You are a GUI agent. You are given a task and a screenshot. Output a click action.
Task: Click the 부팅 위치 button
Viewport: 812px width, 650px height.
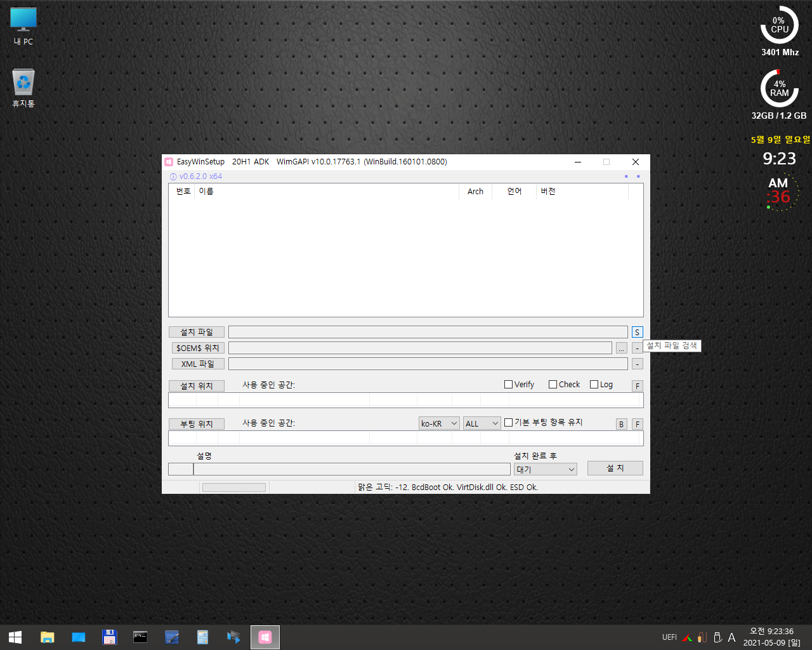click(x=197, y=424)
